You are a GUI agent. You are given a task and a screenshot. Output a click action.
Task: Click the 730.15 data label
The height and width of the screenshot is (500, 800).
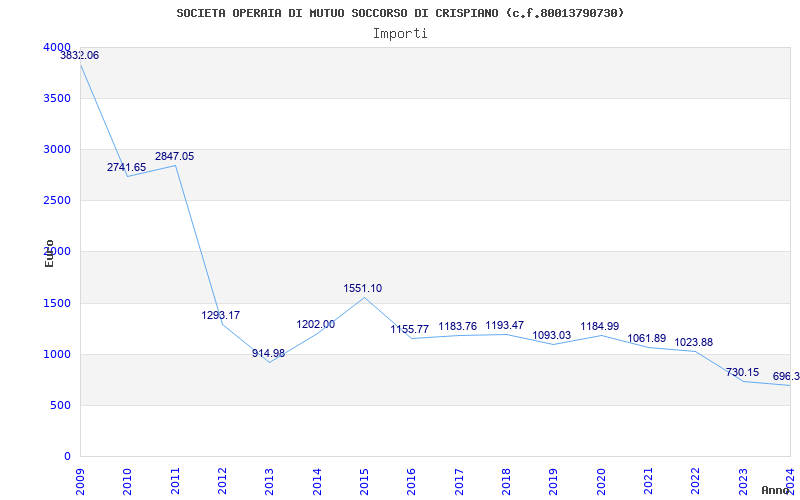coord(742,373)
